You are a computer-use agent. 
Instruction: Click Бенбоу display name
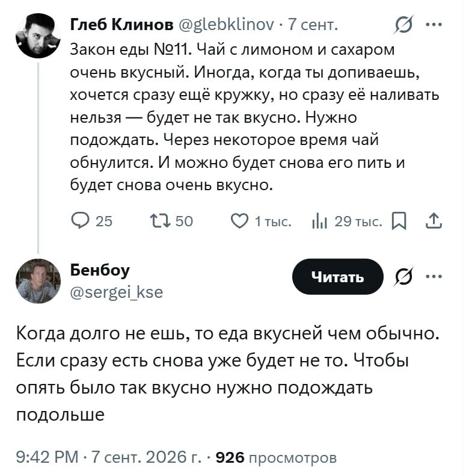(x=100, y=270)
